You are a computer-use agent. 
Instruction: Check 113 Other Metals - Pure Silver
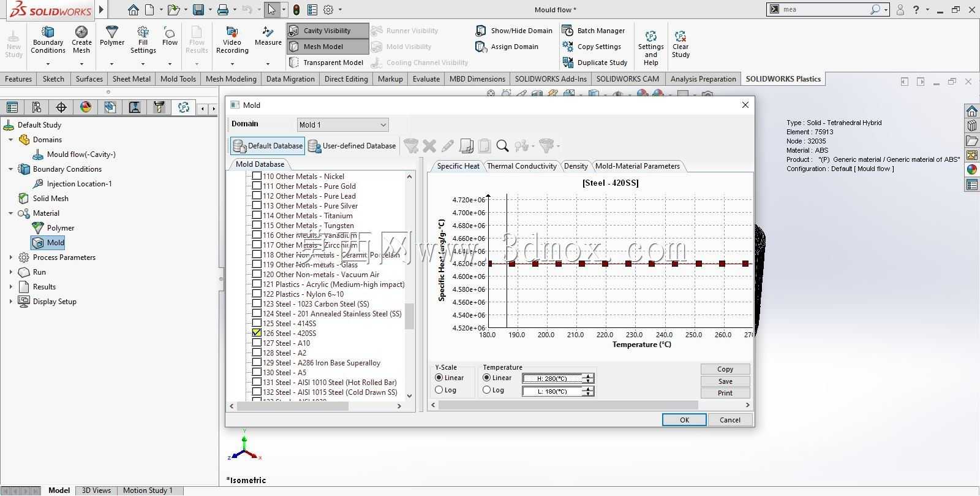(257, 205)
